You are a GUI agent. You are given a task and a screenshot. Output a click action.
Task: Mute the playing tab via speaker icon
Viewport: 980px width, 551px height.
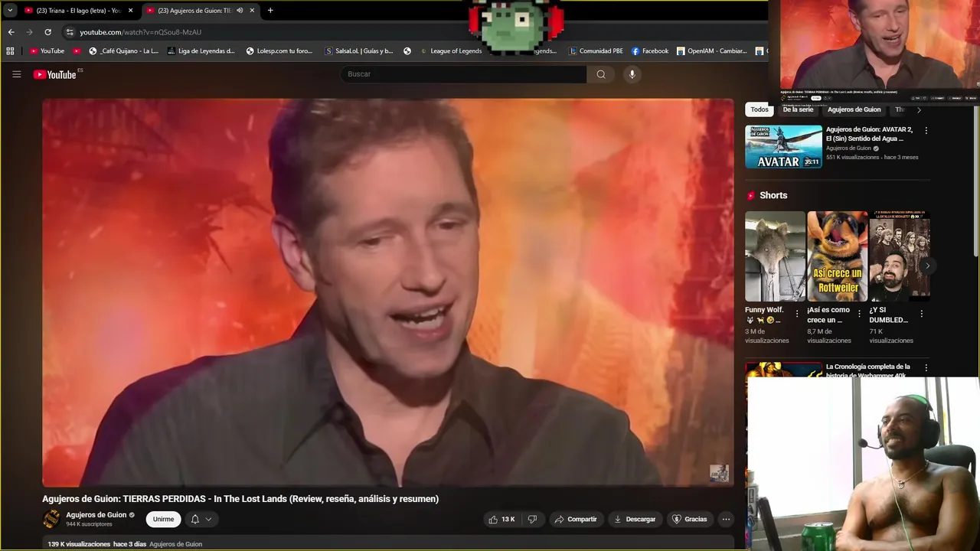(240, 11)
